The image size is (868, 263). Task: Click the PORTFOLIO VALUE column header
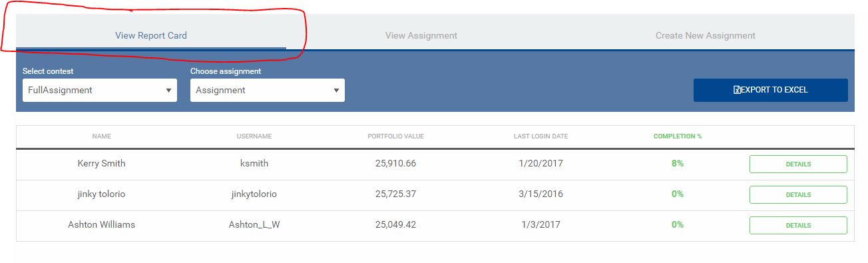click(395, 136)
